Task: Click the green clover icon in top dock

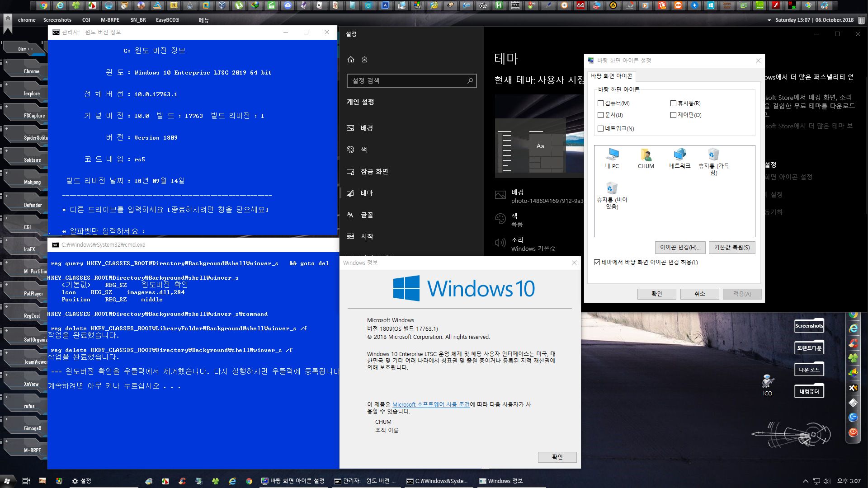Action: point(76,5)
